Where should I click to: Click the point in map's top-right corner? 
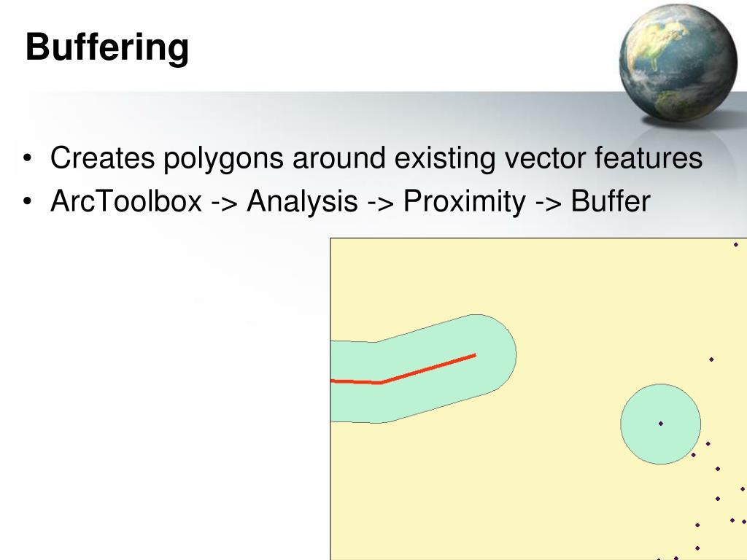[735, 245]
